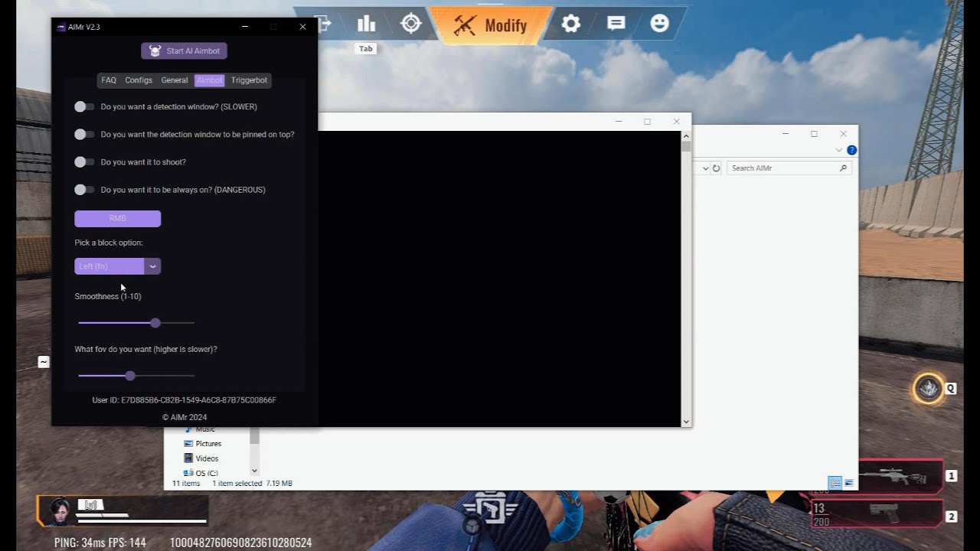
Task: Click the AIMr logo icon in title bar
Action: click(61, 27)
